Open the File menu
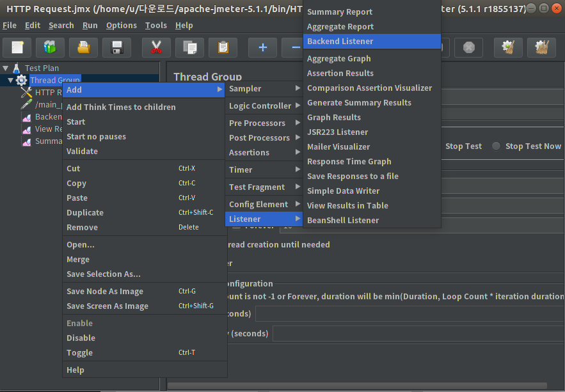The width and height of the screenshot is (565, 392). 10,26
